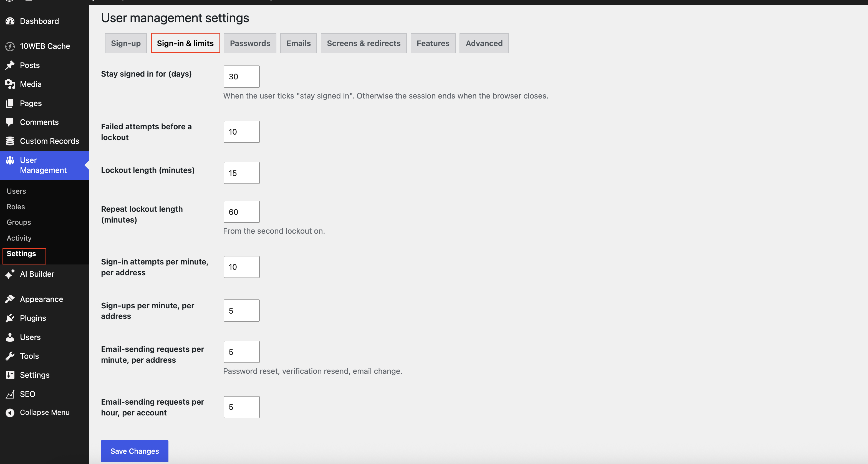Open 10WEB Cache menu item
The image size is (868, 464).
coord(44,46)
